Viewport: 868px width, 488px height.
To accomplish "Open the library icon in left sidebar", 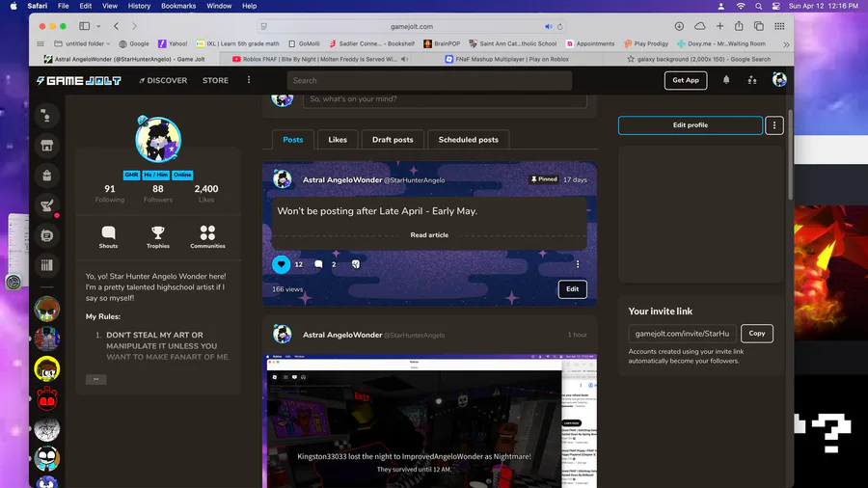I will coord(47,265).
